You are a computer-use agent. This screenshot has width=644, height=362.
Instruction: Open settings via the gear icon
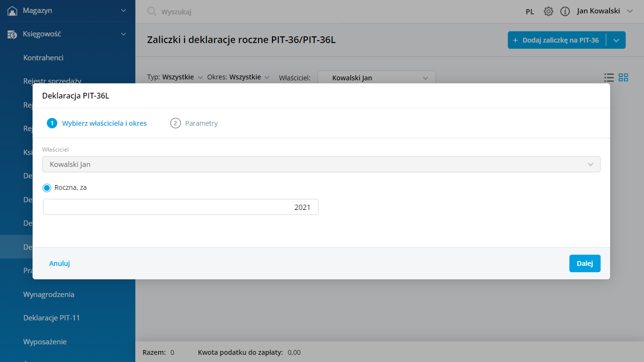coord(548,11)
